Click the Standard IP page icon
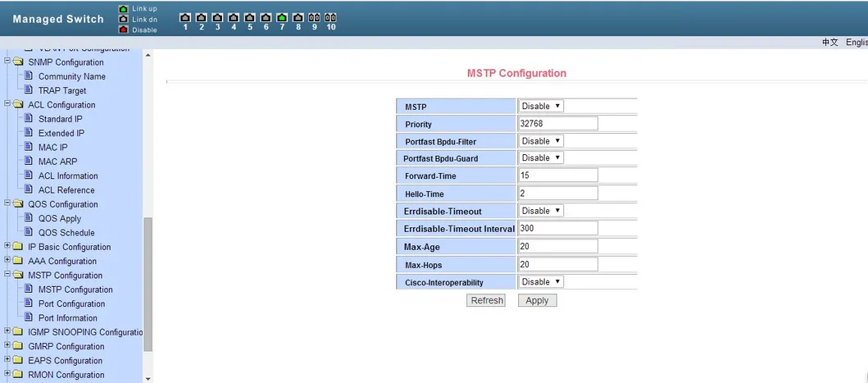Image resolution: width=868 pixels, height=383 pixels. [29, 119]
